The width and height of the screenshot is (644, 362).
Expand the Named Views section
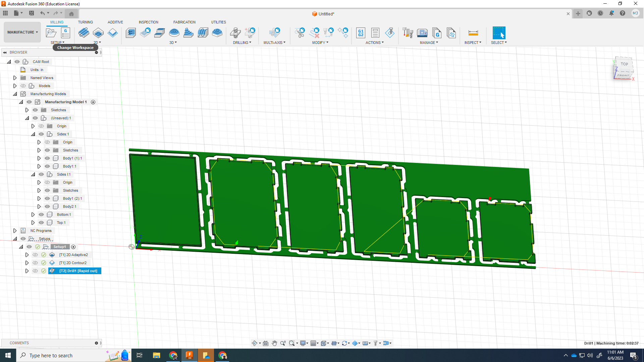[15, 78]
